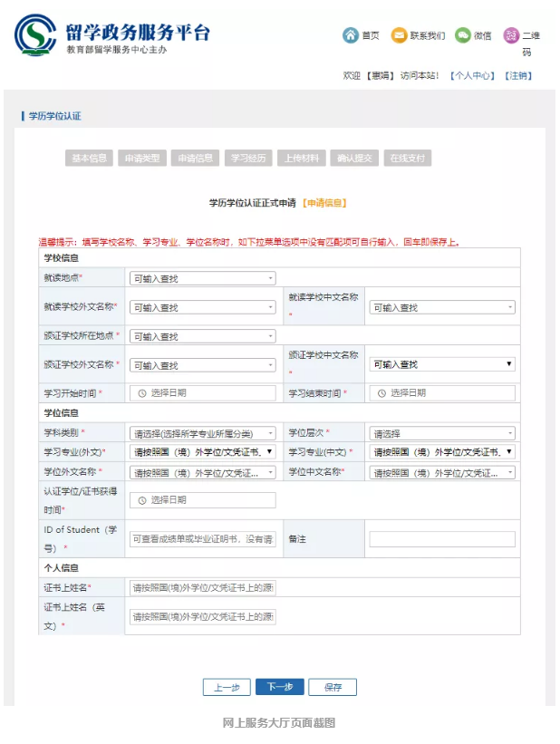Open the 个人中心 link
The height and width of the screenshot is (744, 560).
click(473, 75)
